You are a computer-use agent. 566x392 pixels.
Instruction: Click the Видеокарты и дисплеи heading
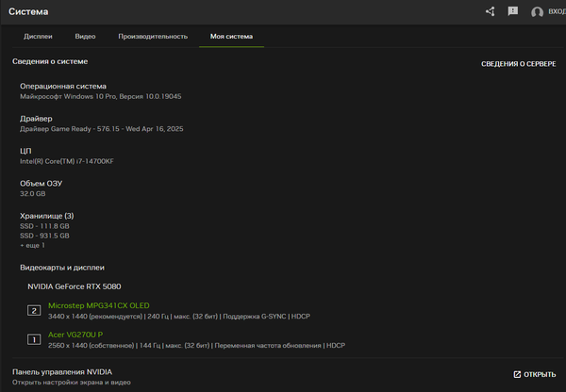(x=62, y=268)
